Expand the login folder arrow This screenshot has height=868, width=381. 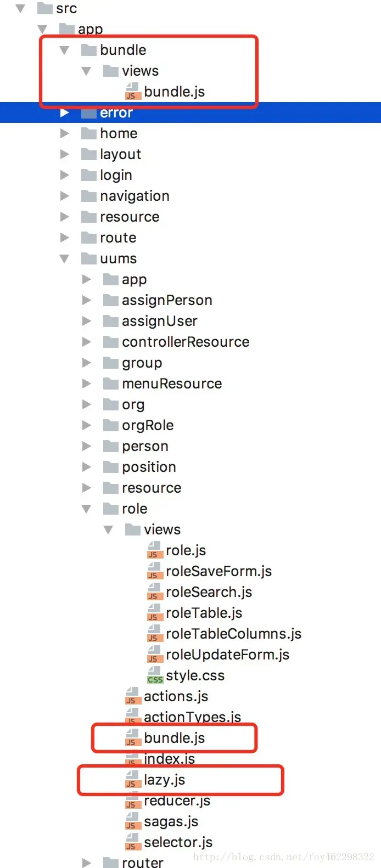[65, 175]
